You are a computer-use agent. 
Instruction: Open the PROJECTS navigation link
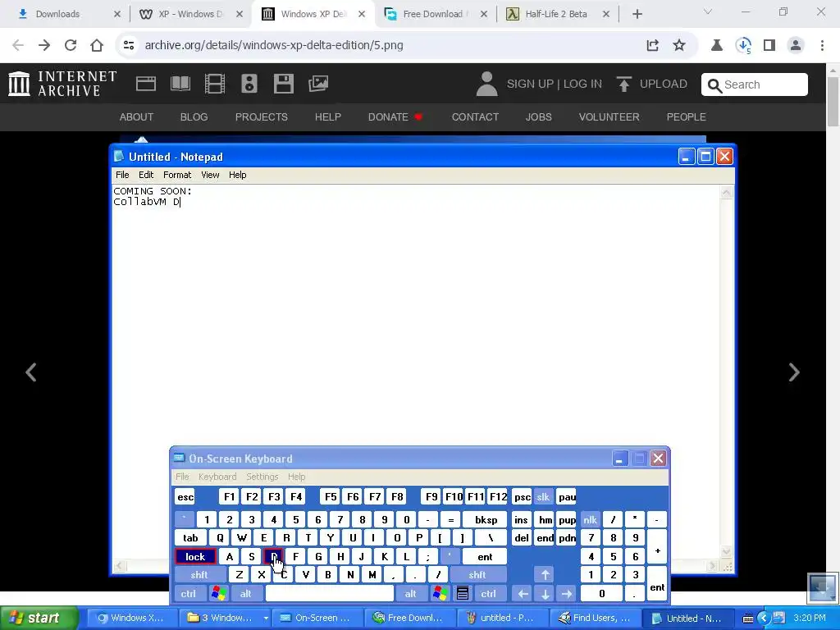point(262,116)
